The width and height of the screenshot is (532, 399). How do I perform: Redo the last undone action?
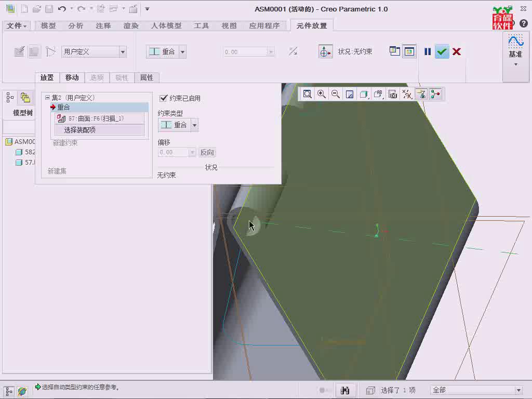tap(81, 9)
